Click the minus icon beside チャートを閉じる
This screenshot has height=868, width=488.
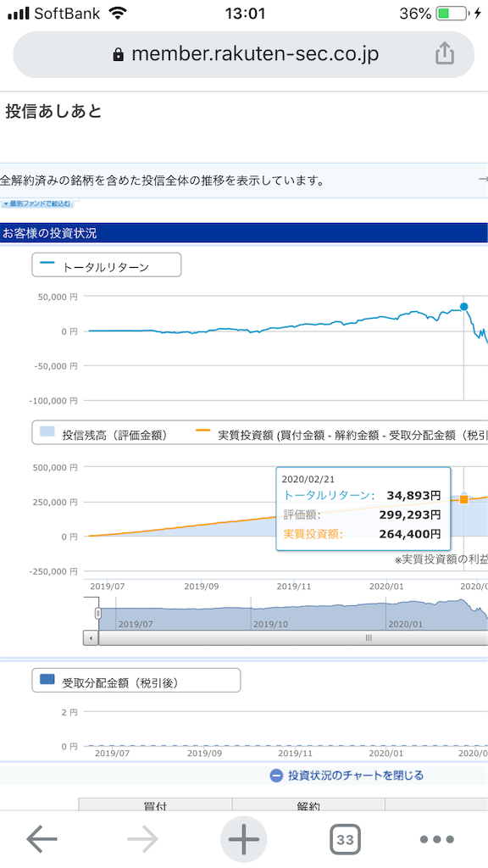276,775
